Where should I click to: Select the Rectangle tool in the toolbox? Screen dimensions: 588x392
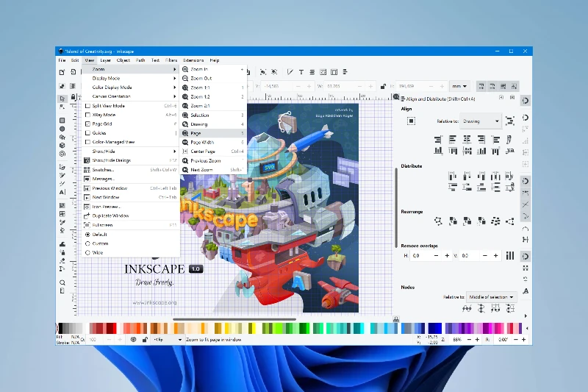pyautogui.click(x=62, y=119)
